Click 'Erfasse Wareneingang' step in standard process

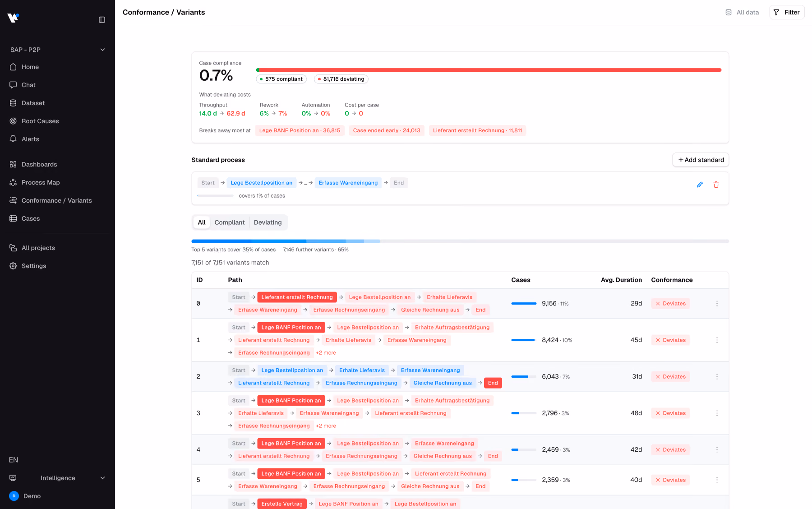pyautogui.click(x=348, y=183)
